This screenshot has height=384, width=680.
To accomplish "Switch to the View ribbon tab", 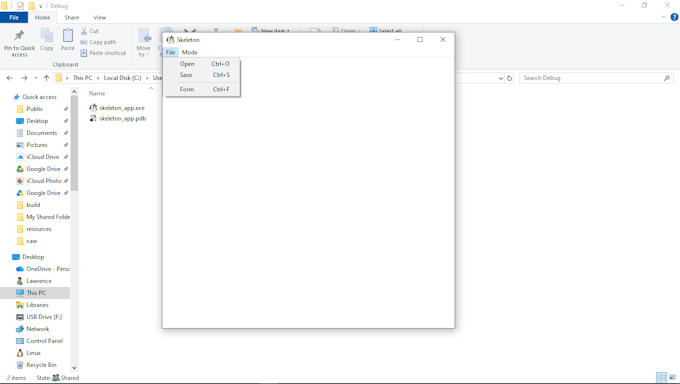I will point(99,17).
